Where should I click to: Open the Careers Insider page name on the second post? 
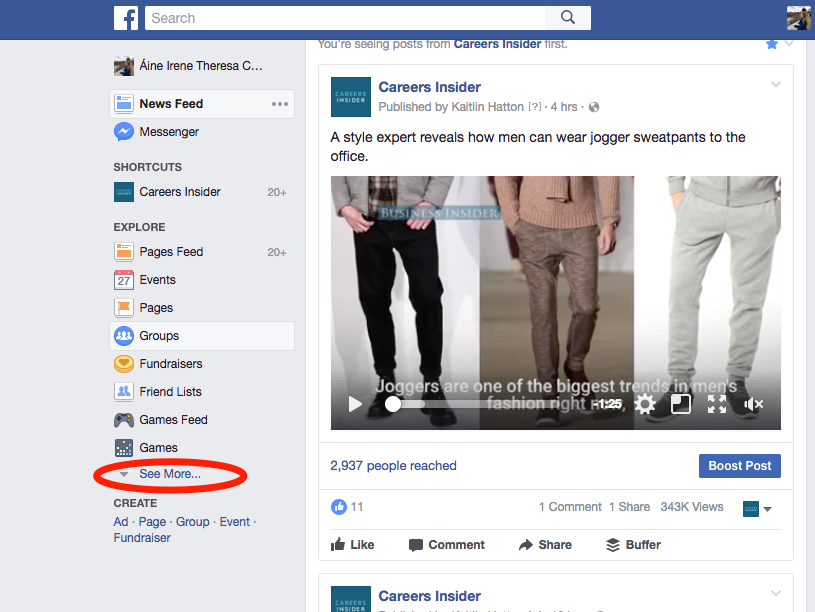coord(429,596)
